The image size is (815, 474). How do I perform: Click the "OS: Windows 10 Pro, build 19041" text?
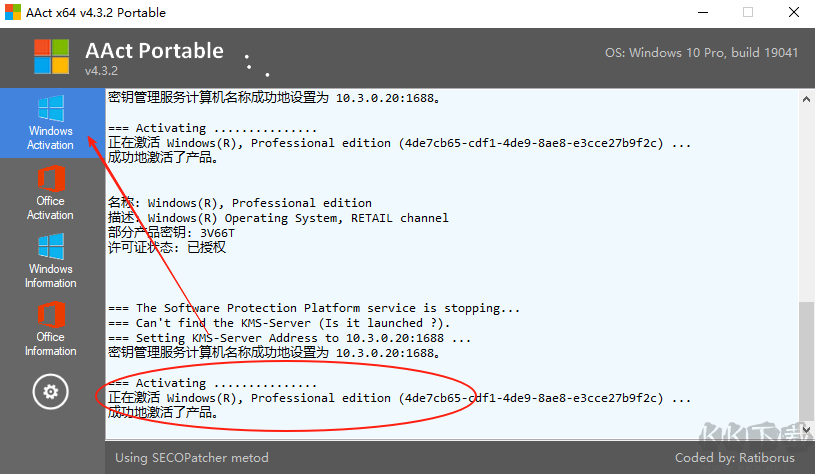pos(701,53)
